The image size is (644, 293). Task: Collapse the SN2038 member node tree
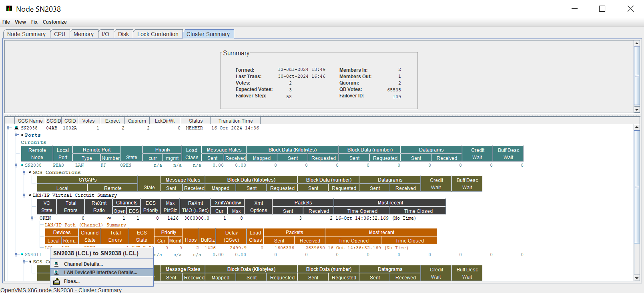click(x=8, y=128)
